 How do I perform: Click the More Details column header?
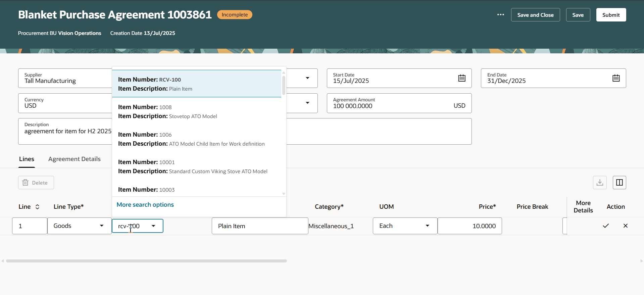tap(583, 207)
